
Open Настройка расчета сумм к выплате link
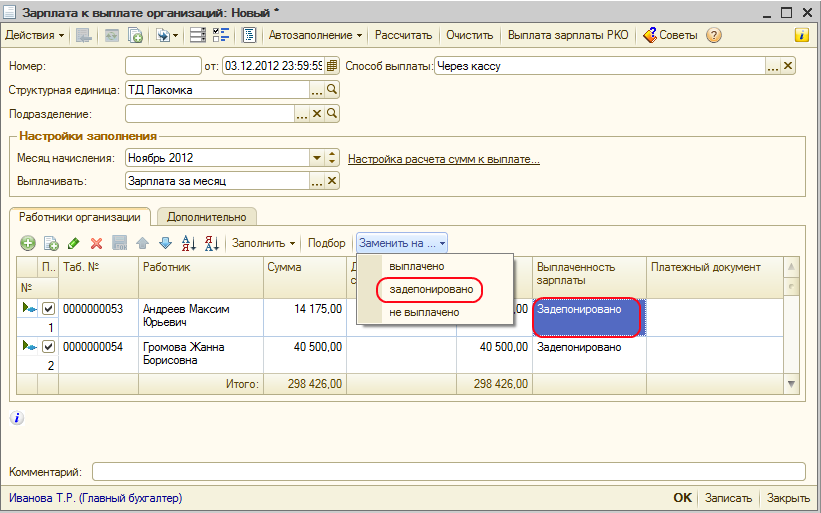point(443,159)
